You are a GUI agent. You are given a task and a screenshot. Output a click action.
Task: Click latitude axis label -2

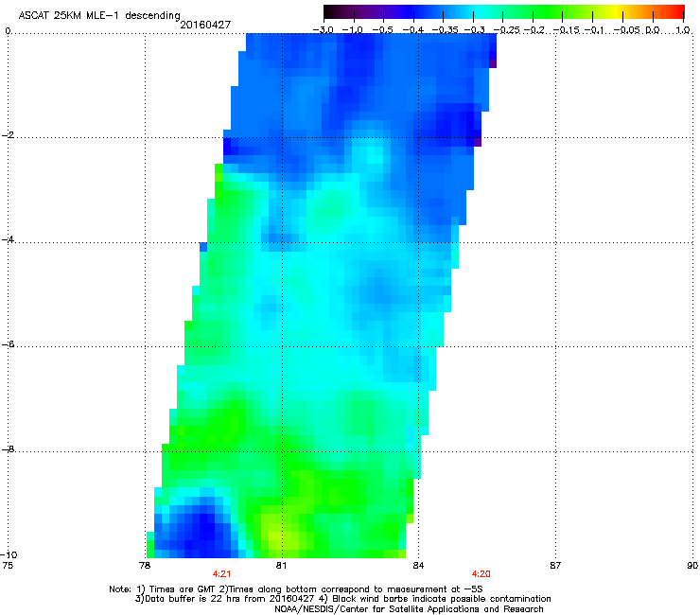[x=8, y=135]
